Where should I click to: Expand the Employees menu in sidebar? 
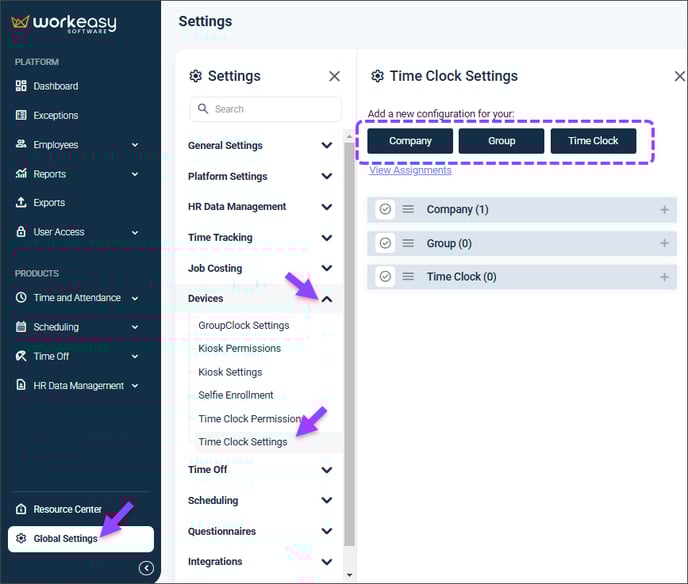135,145
